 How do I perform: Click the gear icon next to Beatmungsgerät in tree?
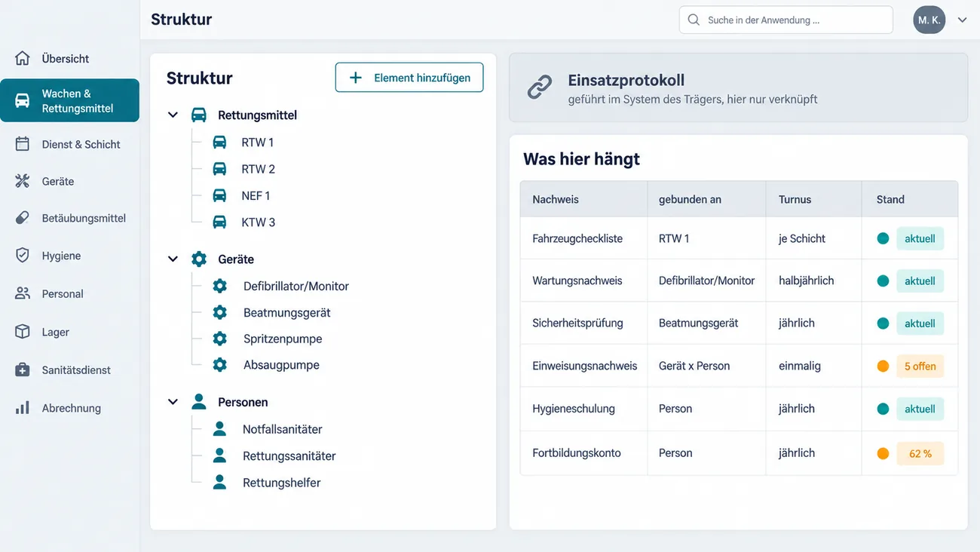[x=219, y=312]
